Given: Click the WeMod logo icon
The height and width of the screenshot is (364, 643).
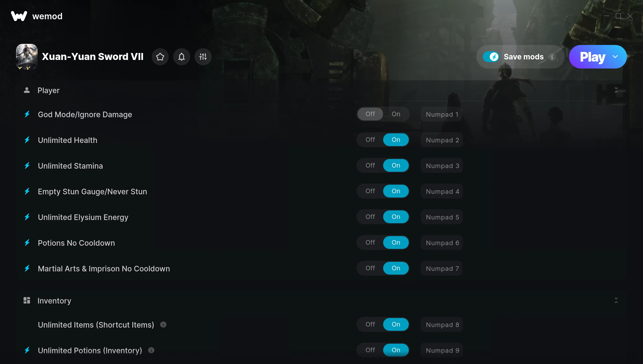Looking at the screenshot, I should coord(19,16).
